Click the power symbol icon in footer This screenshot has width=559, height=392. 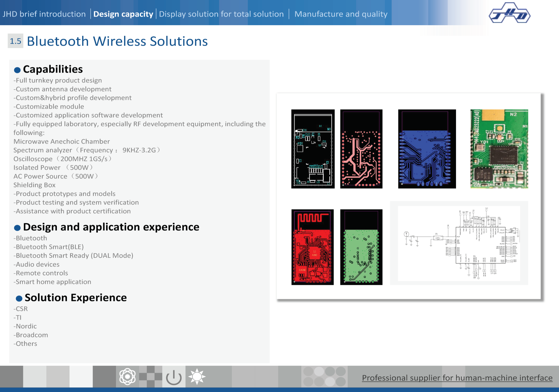click(174, 377)
